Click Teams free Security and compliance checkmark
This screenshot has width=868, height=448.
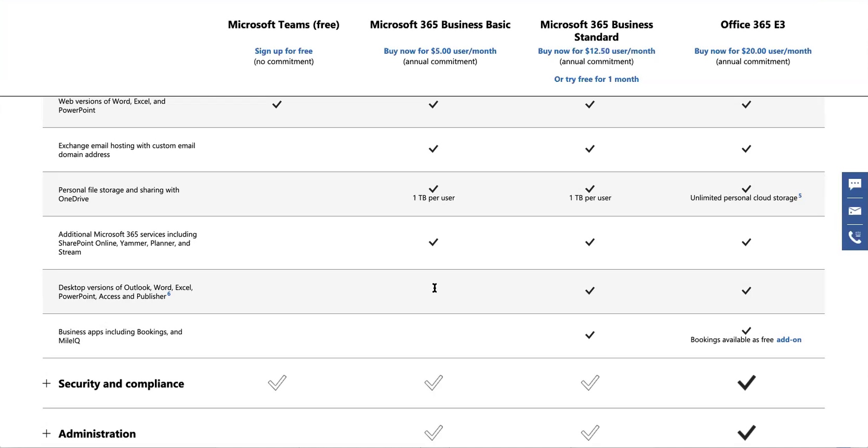pos(277,383)
